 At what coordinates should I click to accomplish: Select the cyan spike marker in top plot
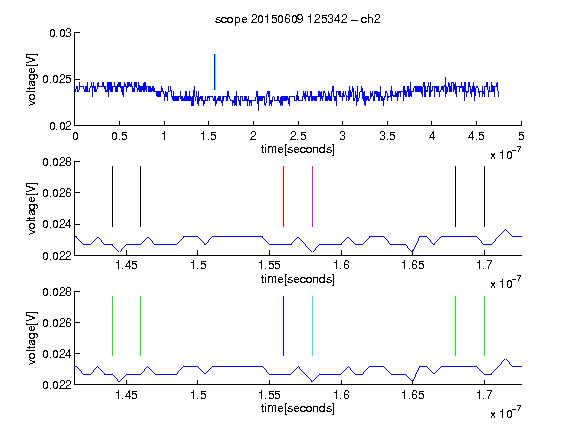pos(215,72)
